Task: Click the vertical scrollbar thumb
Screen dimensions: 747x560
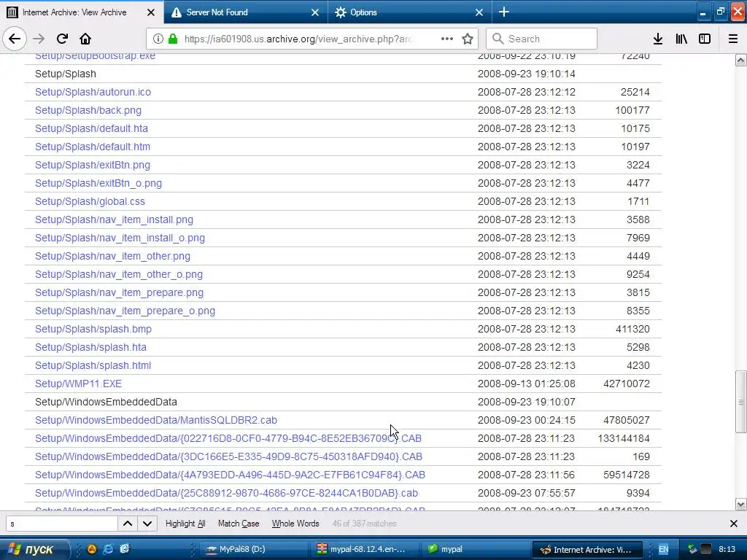Action: [x=741, y=402]
